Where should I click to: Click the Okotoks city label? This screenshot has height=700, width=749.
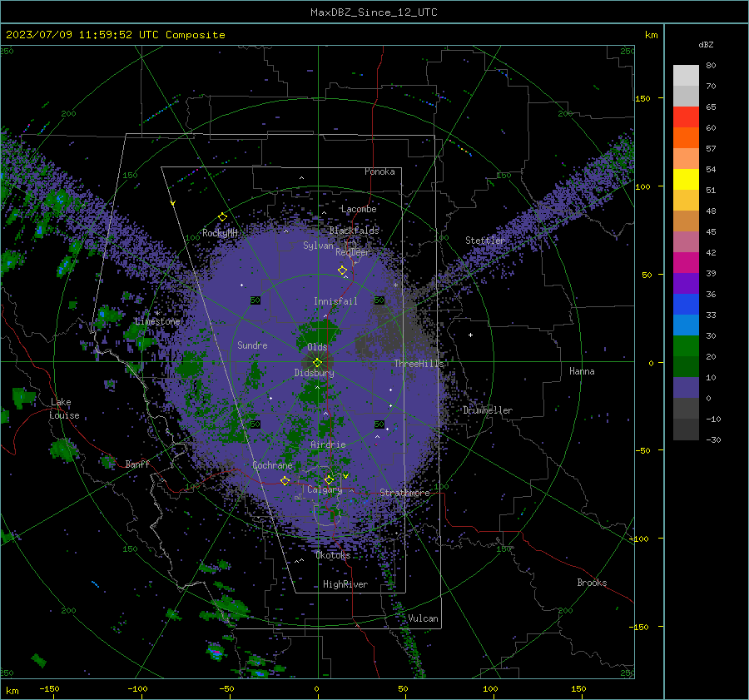(333, 555)
